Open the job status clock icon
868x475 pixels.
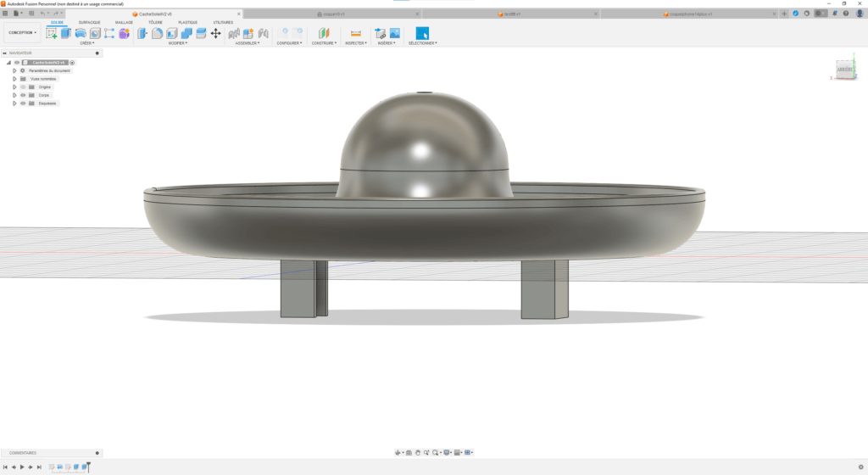click(807, 14)
